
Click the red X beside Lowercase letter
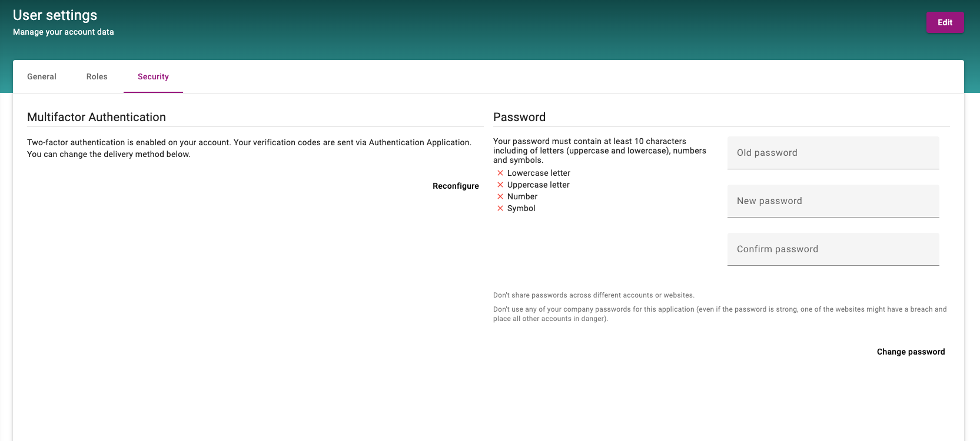point(500,173)
